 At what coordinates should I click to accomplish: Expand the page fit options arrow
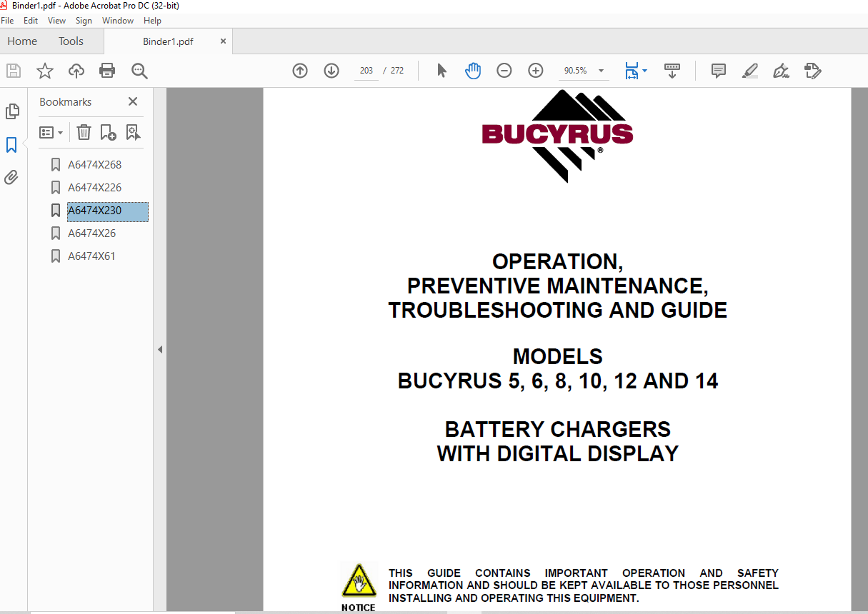[645, 71]
